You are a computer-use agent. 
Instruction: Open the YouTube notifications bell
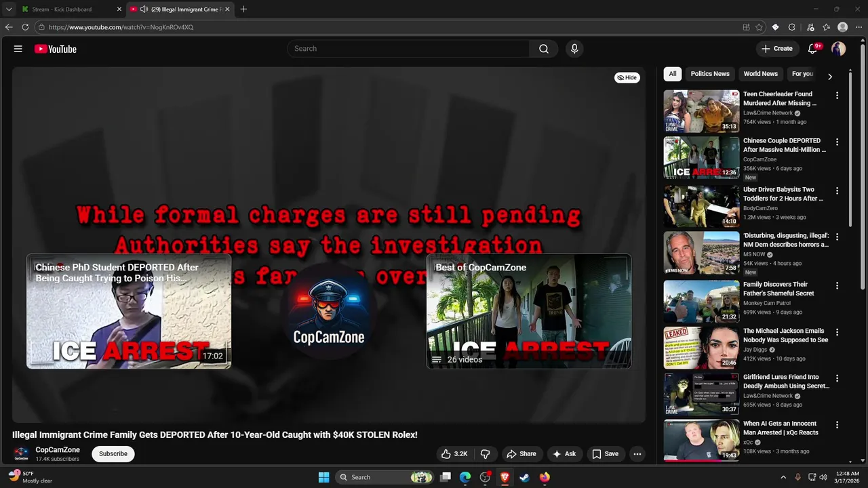[x=813, y=49]
